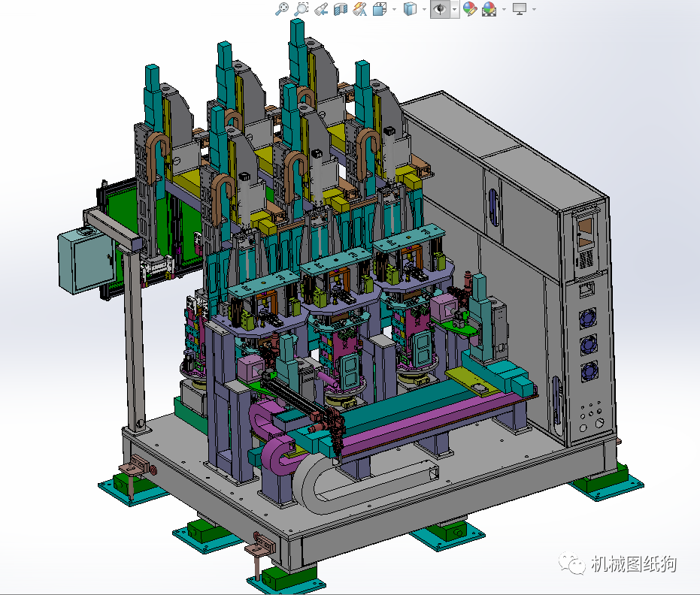This screenshot has width=700, height=595.
Task: Open the Display Style dropdown arrow
Action: click(x=424, y=9)
